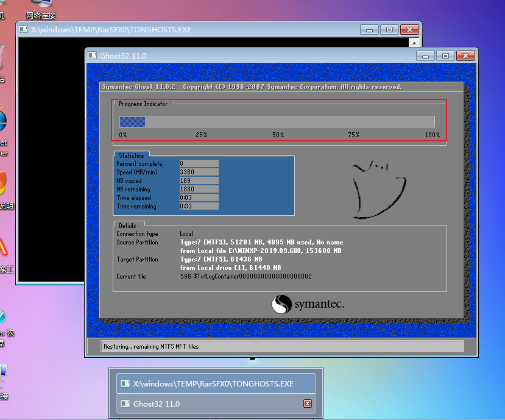This screenshot has height=420, width=505.
Task: Click the Percent complete value 8
Action: [199, 163]
